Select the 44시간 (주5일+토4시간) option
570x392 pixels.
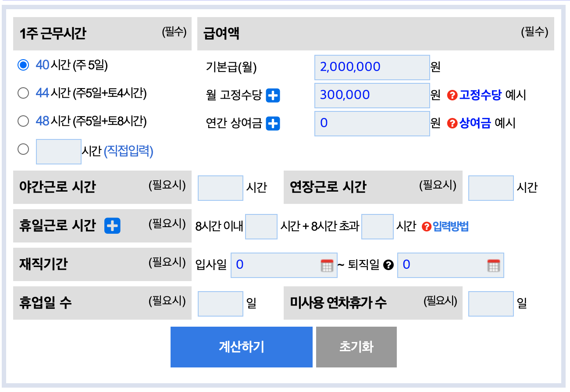pyautogui.click(x=23, y=93)
